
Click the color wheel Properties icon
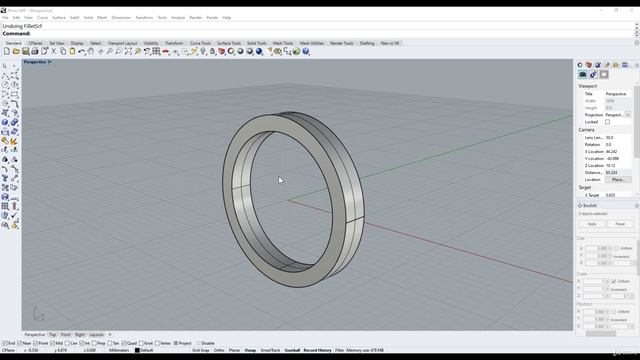231,51
